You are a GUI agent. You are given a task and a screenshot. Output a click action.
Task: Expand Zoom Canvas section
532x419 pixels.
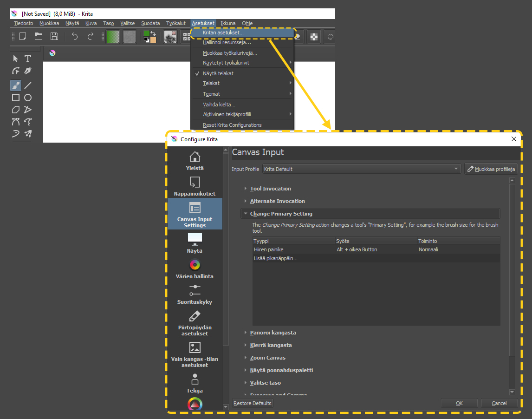coord(268,358)
